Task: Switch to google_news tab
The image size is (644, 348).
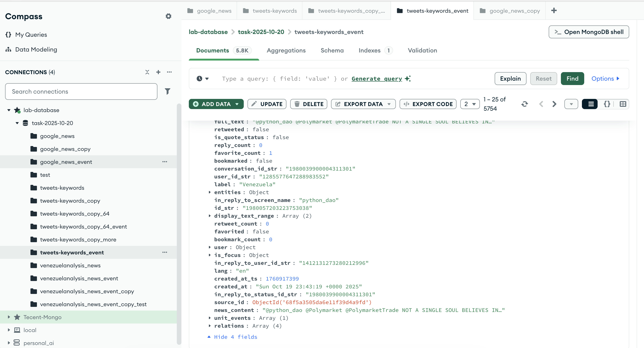Action: (209, 11)
